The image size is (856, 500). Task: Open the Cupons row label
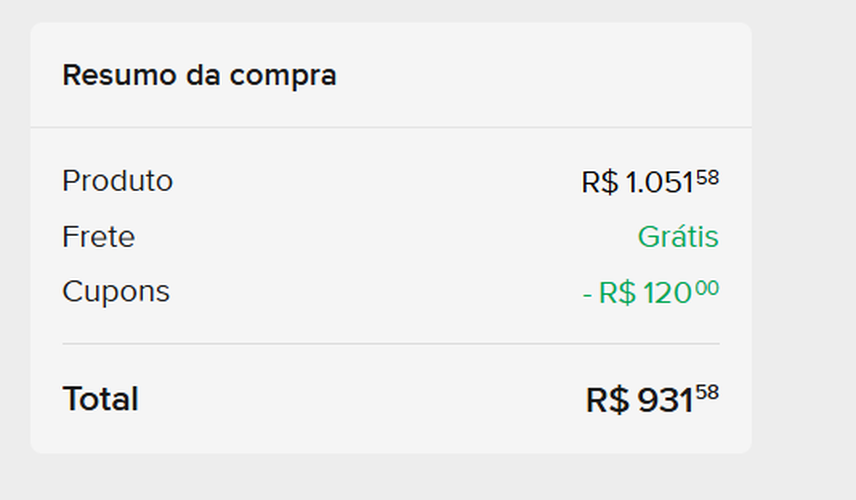(116, 292)
